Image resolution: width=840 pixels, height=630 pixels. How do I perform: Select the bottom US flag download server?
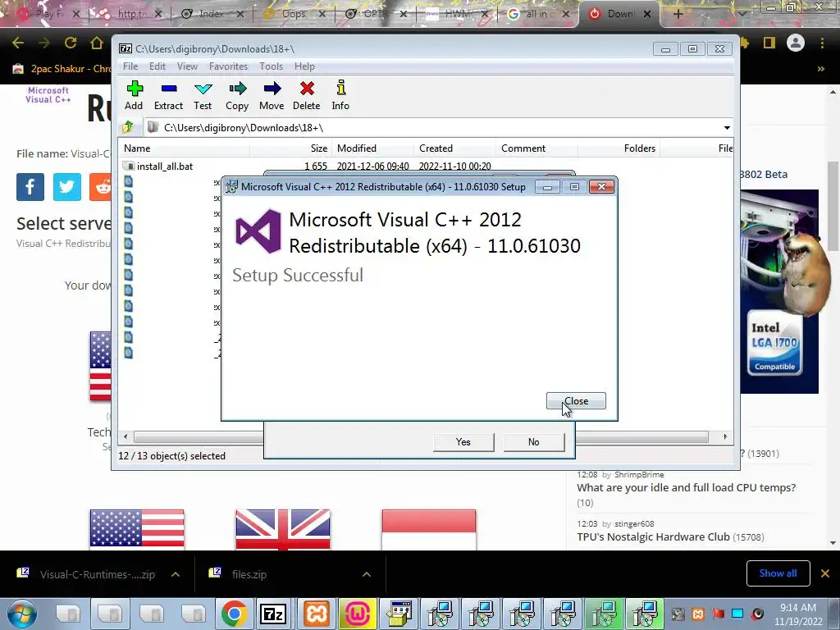pos(137,529)
